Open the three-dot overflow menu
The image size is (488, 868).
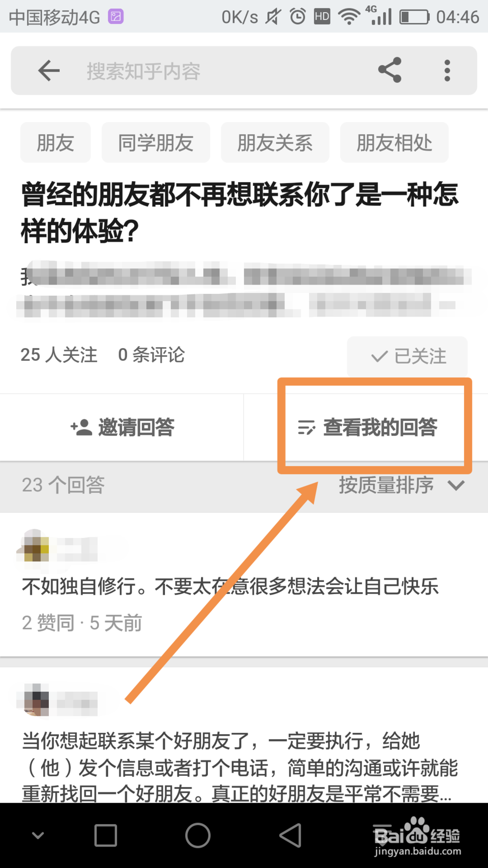click(447, 71)
